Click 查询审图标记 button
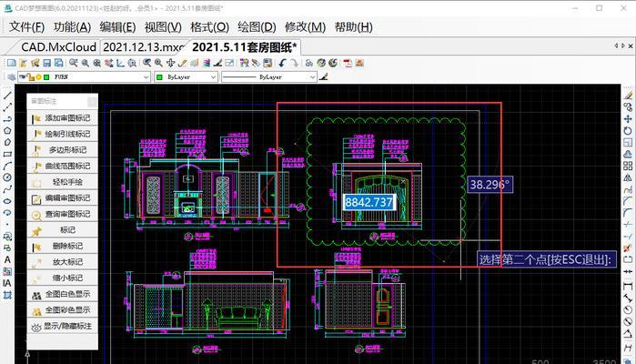The image size is (636, 364). [63, 214]
